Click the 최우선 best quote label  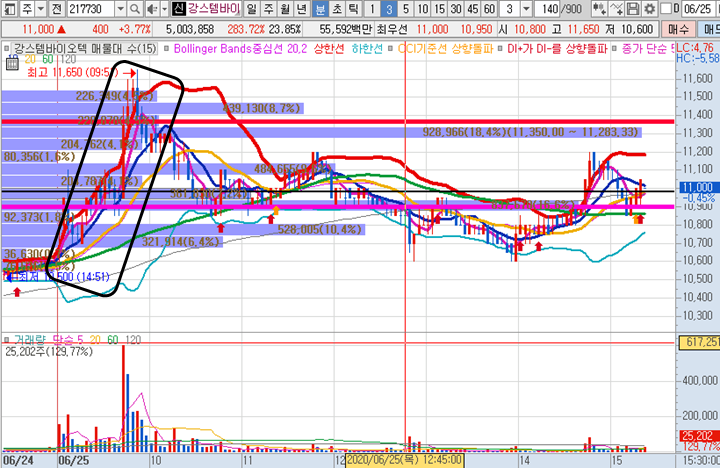coord(392,29)
